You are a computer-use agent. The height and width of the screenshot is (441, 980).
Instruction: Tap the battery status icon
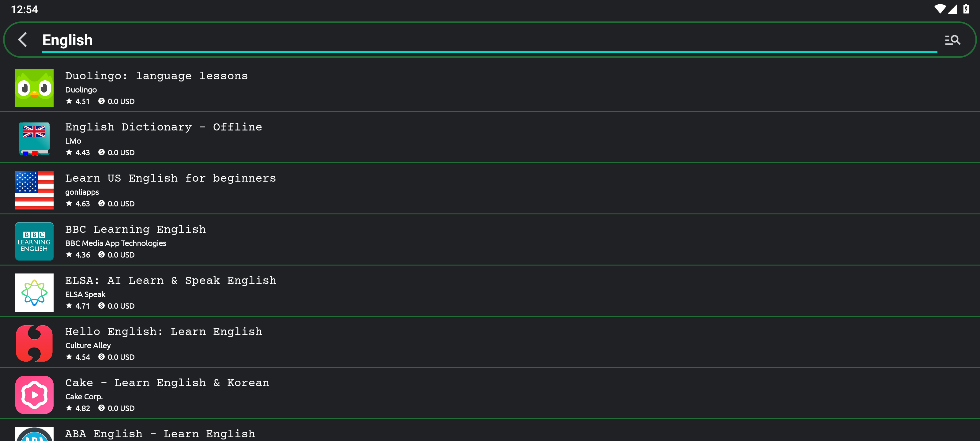click(x=966, y=9)
